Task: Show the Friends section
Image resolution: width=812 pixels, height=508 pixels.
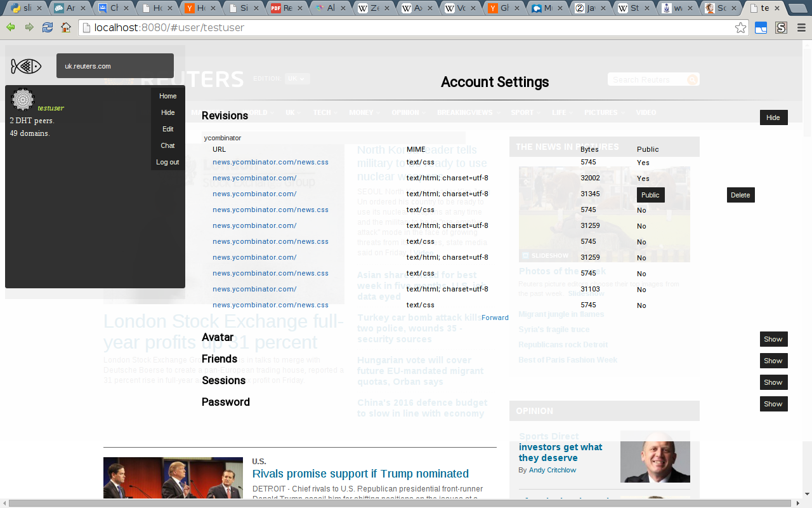Action: [773, 361]
